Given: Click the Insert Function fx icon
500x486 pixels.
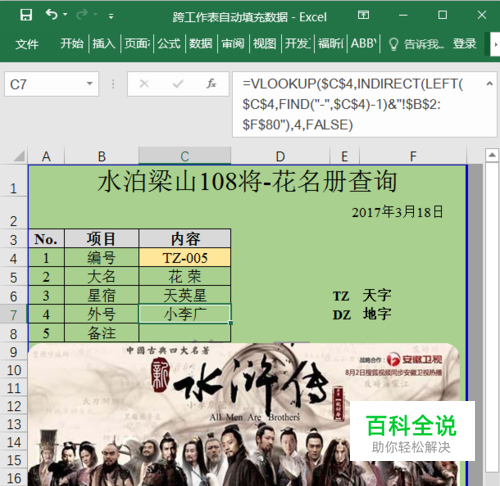Looking at the screenshot, I should pyautogui.click(x=211, y=84).
